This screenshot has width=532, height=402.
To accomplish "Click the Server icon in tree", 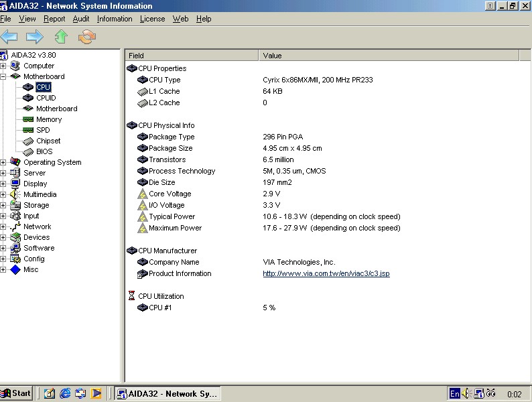I will click(15, 173).
